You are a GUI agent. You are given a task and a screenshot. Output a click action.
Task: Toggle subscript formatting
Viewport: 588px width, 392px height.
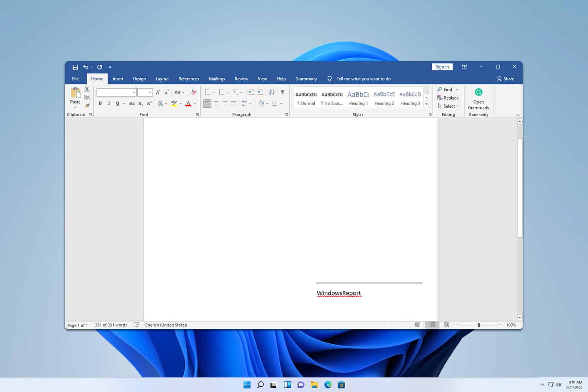tap(140, 103)
